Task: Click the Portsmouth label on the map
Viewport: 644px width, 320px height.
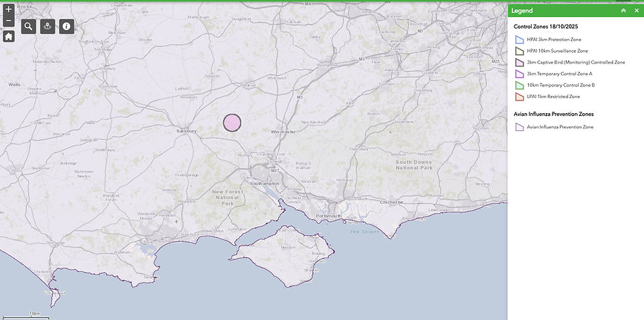Action: tap(329, 216)
